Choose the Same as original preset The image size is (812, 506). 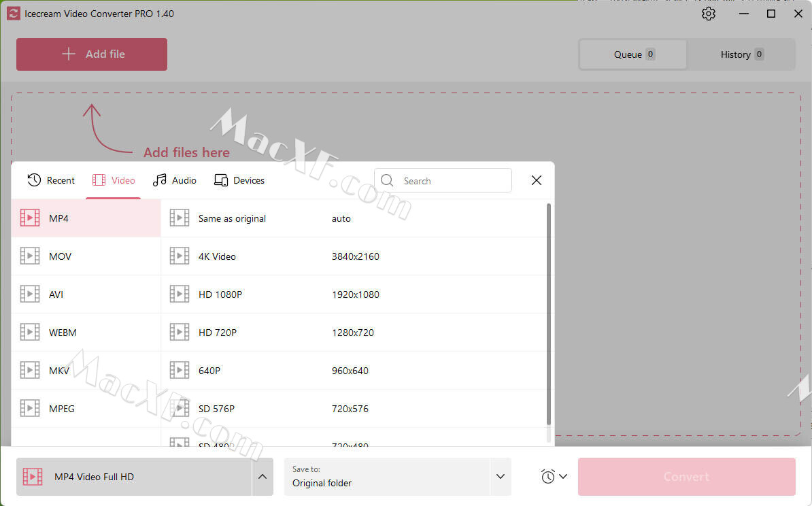pyautogui.click(x=353, y=218)
